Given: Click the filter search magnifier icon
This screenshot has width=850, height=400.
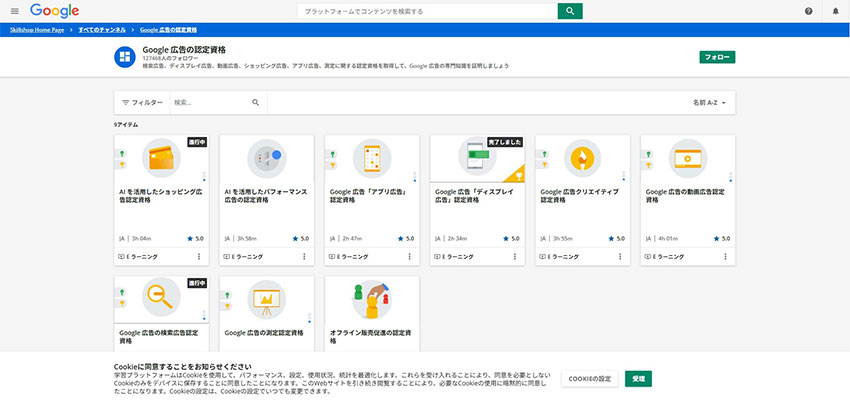Looking at the screenshot, I should (256, 102).
